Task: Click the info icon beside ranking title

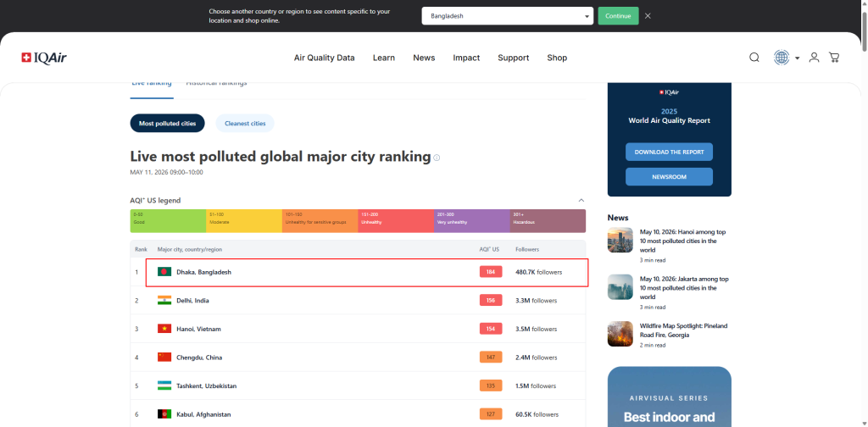Action: tap(437, 158)
